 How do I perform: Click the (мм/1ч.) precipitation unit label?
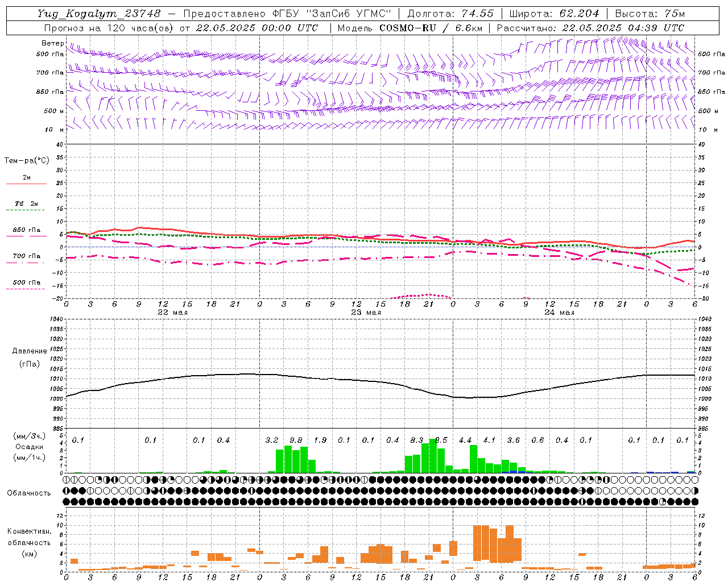point(29,458)
